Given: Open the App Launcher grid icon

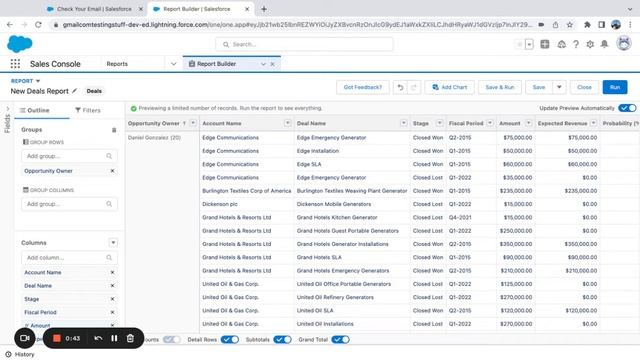Looking at the screenshot, I should click(x=15, y=64).
